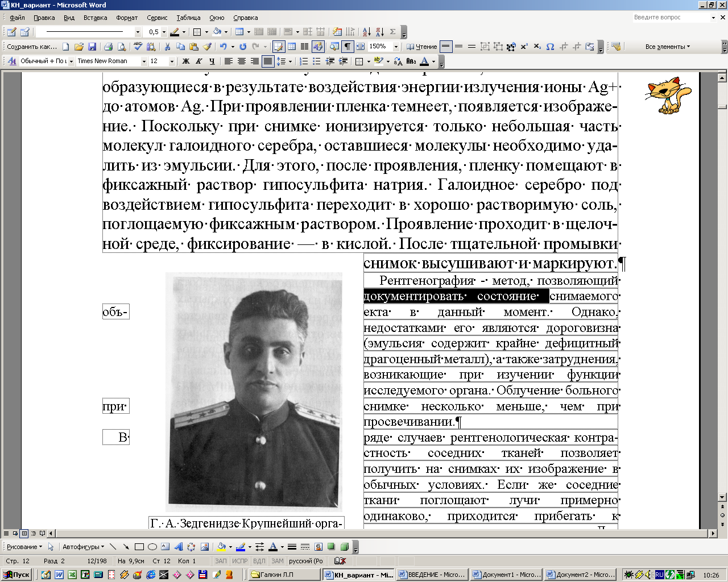Toggle italic К formatting
Viewport: 728px width, 582px height.
pos(198,61)
